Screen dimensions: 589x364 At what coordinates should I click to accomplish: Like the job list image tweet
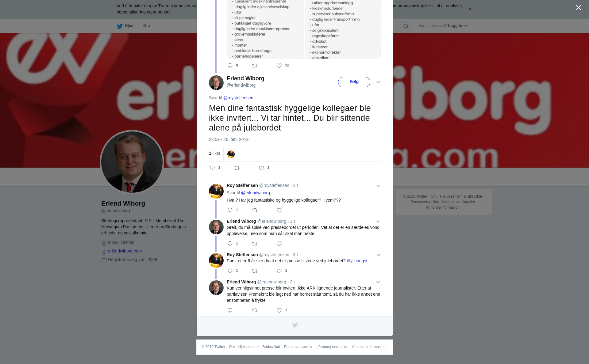[x=279, y=66]
